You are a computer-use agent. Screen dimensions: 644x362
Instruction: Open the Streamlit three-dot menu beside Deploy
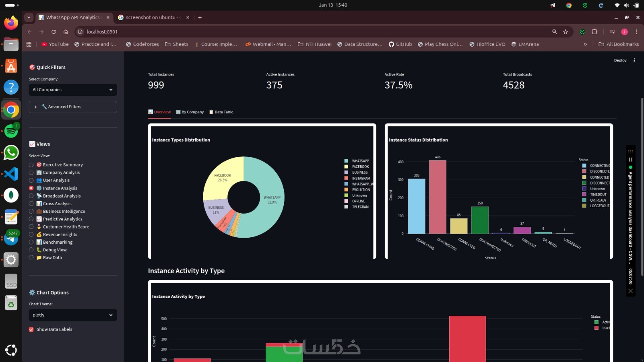[x=634, y=60]
